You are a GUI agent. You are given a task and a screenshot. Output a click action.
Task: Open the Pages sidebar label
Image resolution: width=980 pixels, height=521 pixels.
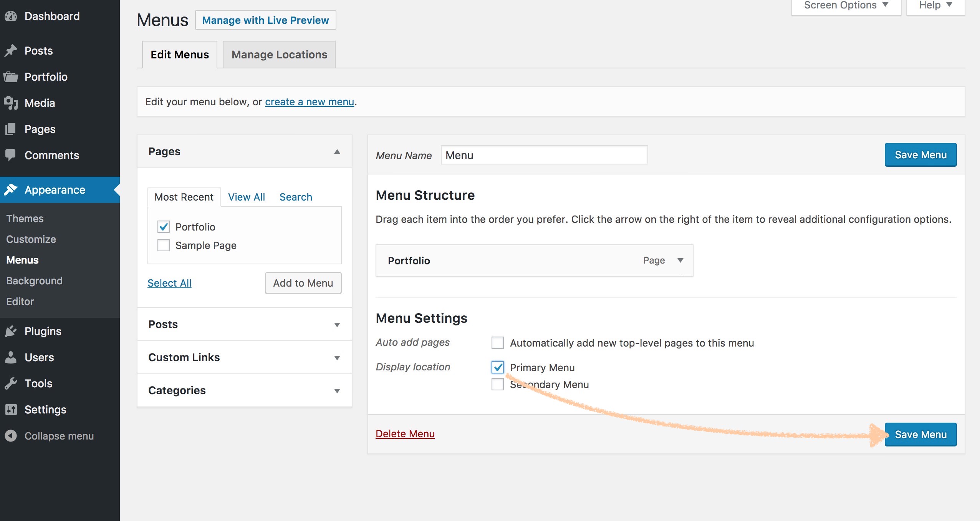pyautogui.click(x=40, y=129)
